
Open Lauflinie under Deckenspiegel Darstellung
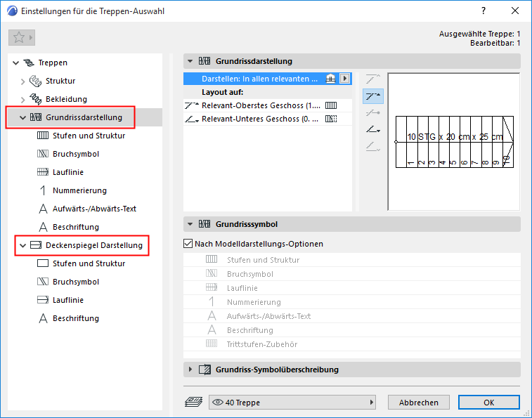coord(68,300)
